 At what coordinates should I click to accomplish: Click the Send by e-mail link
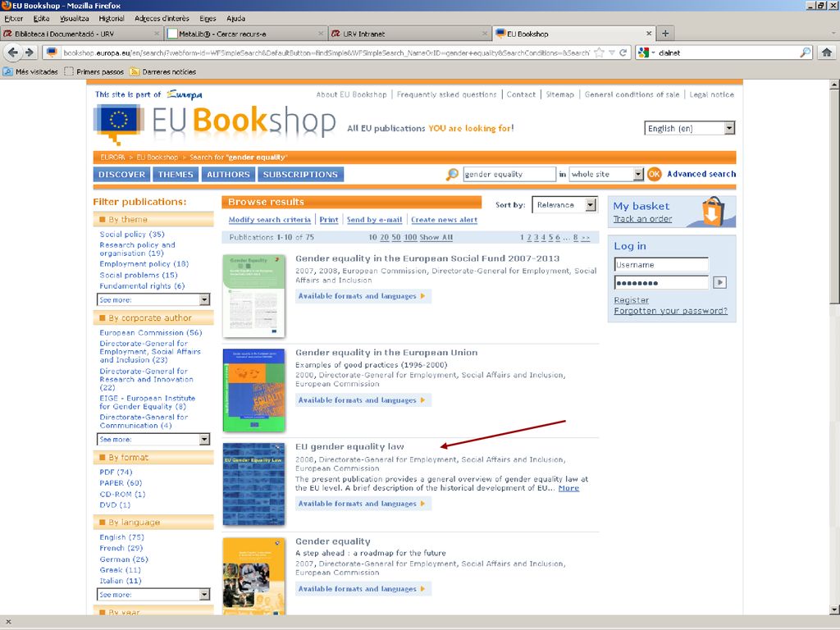374,220
